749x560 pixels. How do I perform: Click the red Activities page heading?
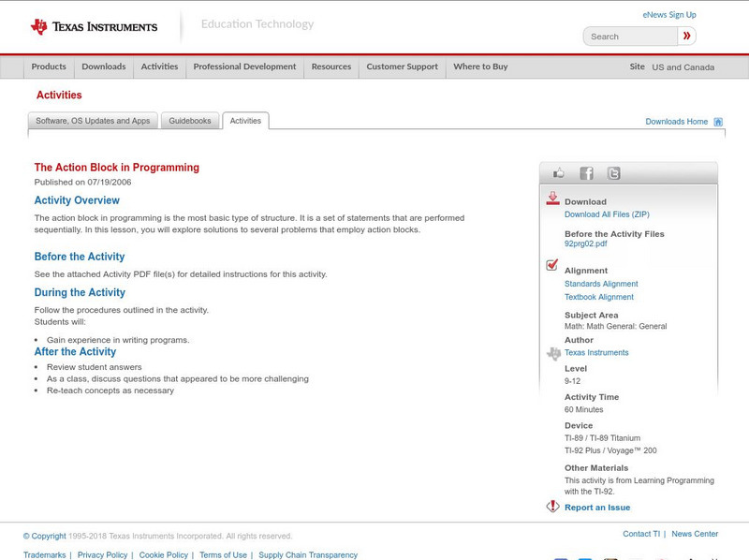[x=59, y=96]
